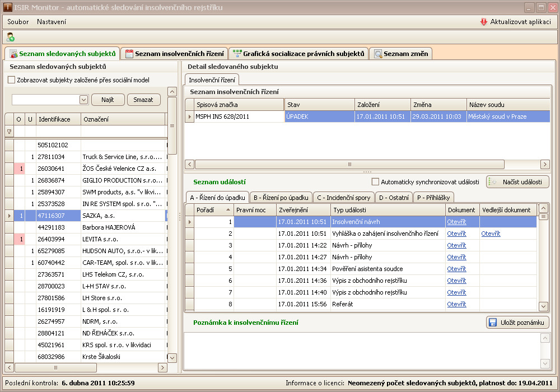Viewport: 560px width, 392px height.
Task: Click the ISIR Monitor title bar app icon
Action: tap(7, 7)
